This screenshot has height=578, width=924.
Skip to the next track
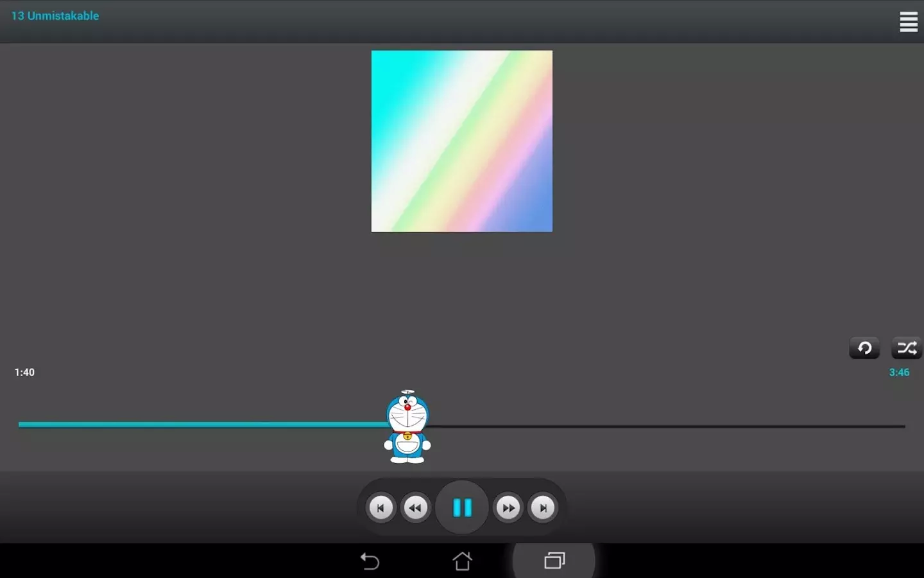click(543, 508)
